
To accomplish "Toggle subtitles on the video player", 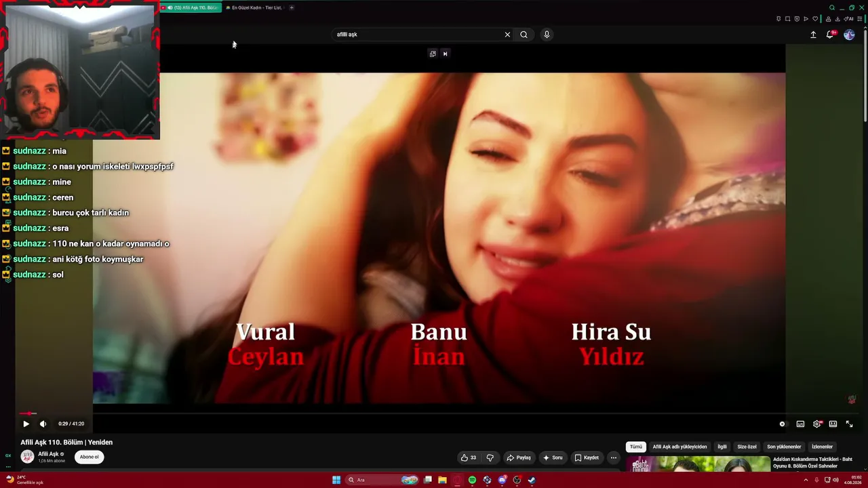I will pos(800,424).
